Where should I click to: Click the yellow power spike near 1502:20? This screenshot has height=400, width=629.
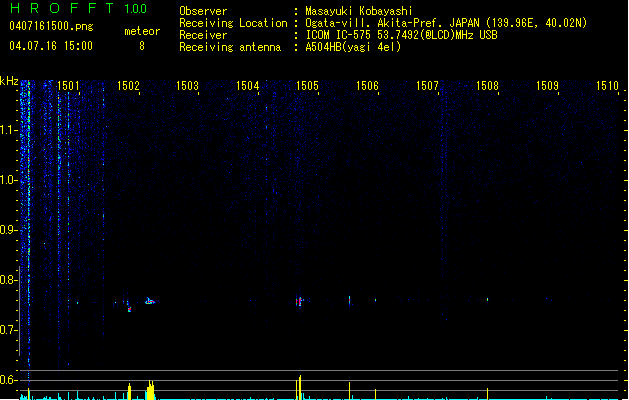[150, 390]
